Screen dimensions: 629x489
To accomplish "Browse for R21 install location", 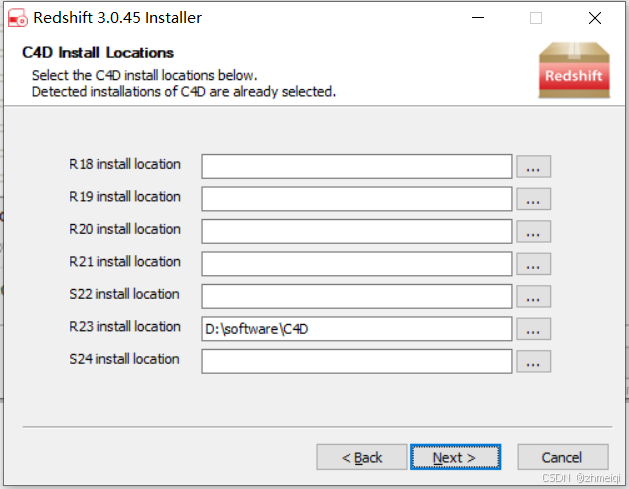I will click(x=533, y=264).
